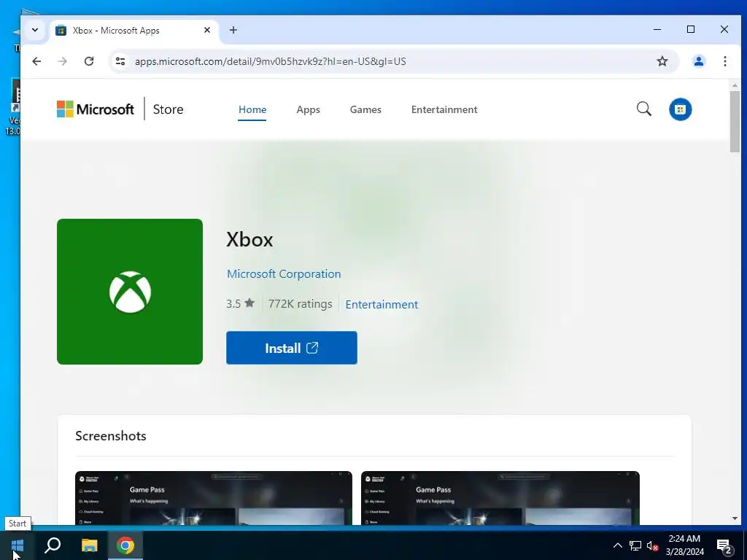Open the first Game Pass screenshot
Screen dimensions: 747x560
pos(214,498)
